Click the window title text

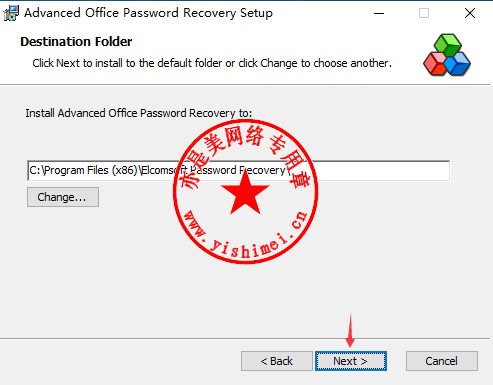[148, 13]
